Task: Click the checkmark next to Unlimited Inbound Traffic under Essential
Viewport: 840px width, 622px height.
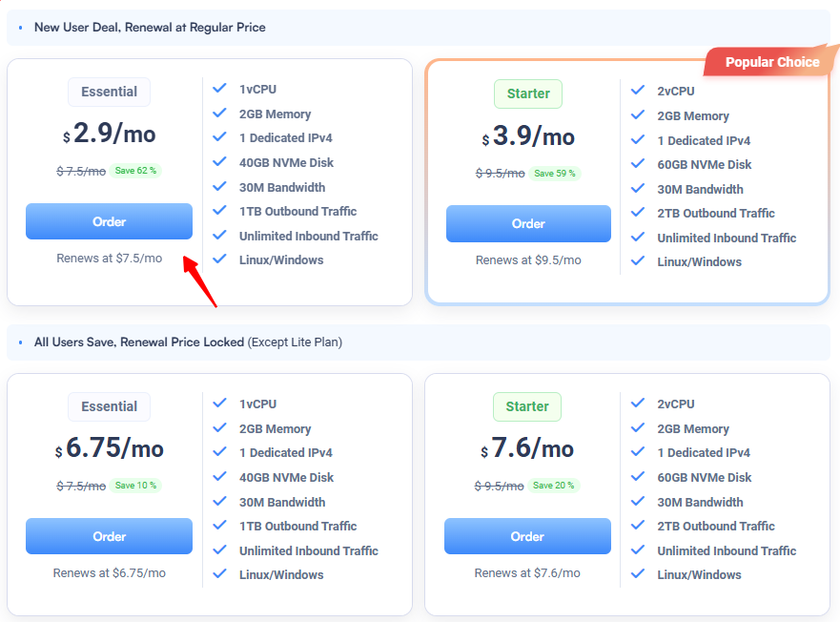Action: pos(219,236)
